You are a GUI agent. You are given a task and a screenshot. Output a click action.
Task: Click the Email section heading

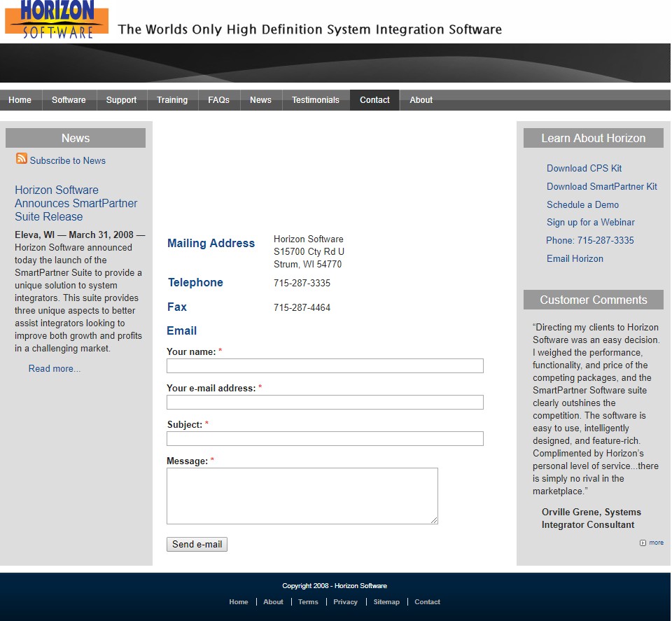pyautogui.click(x=182, y=331)
